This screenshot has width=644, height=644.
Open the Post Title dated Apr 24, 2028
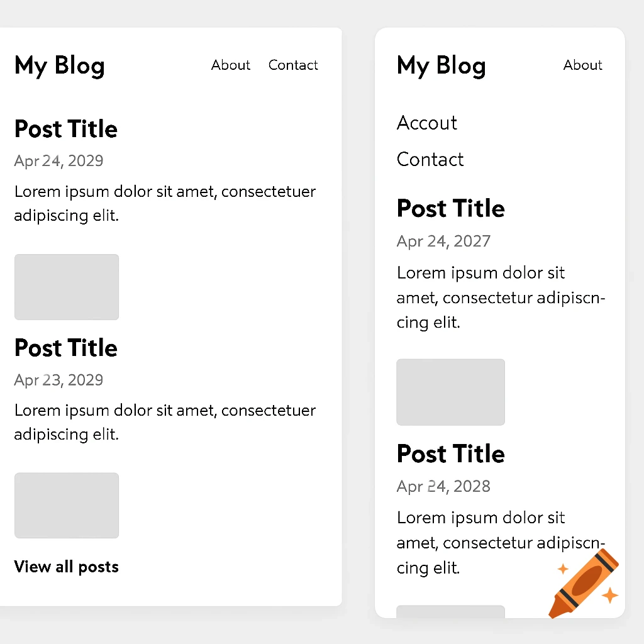coord(450,453)
